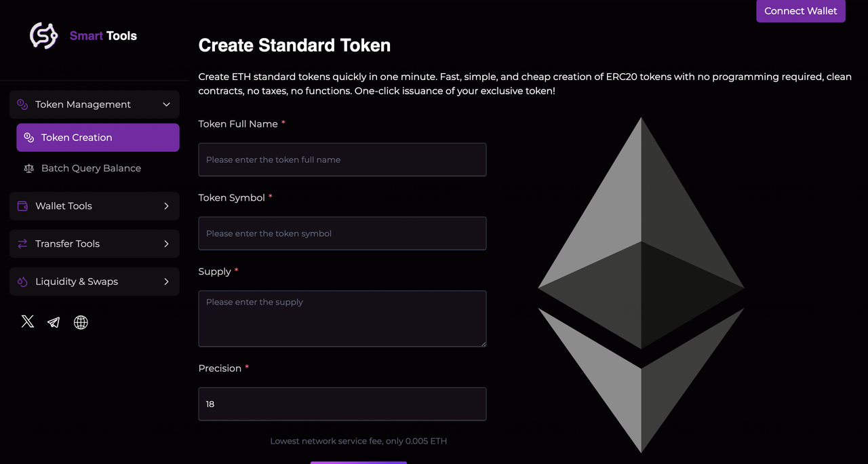Click into the Supply text area

[342, 318]
